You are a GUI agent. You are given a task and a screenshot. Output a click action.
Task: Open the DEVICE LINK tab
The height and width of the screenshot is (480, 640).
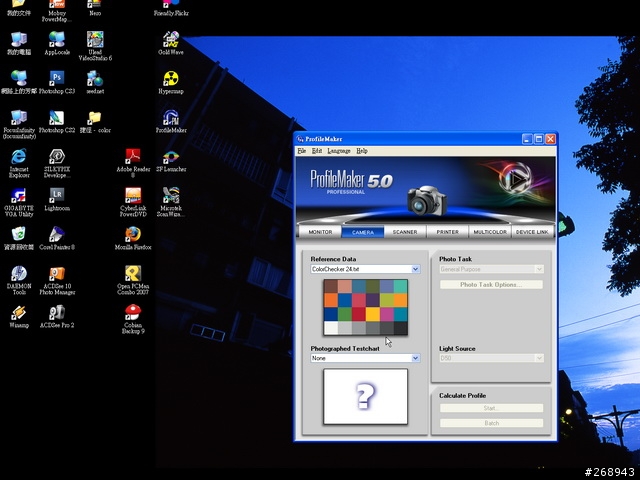(x=532, y=232)
